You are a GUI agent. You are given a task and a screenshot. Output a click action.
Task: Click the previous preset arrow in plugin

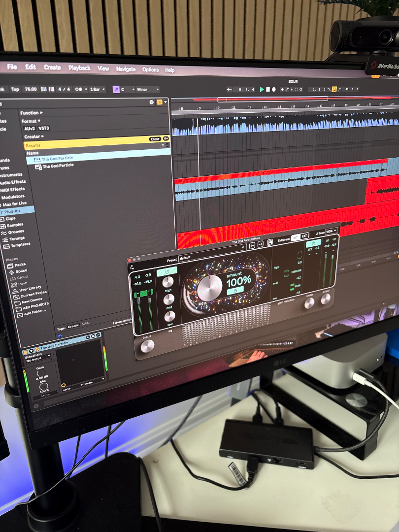[x=252, y=245]
